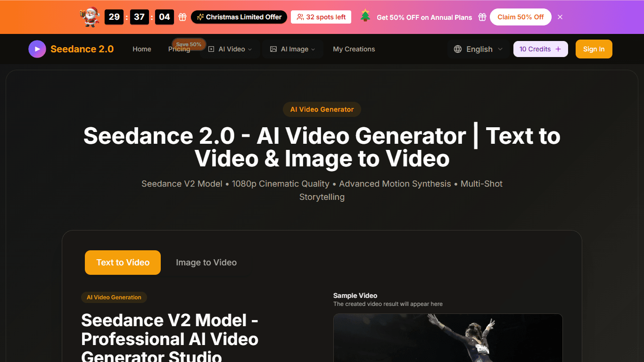Viewport: 644px width, 362px height.
Task: Go to the Home page
Action: pos(142,49)
